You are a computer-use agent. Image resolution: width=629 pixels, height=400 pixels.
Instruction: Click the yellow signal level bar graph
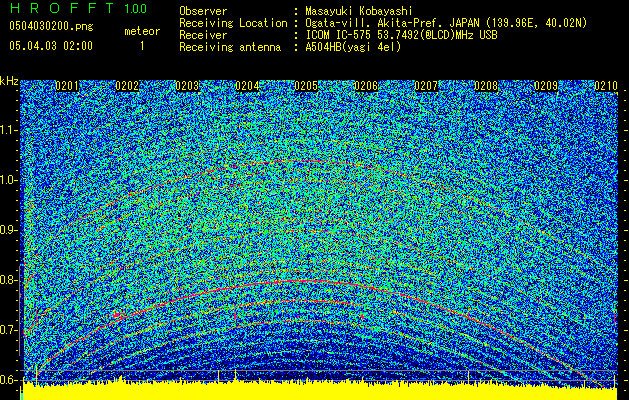tap(319, 390)
